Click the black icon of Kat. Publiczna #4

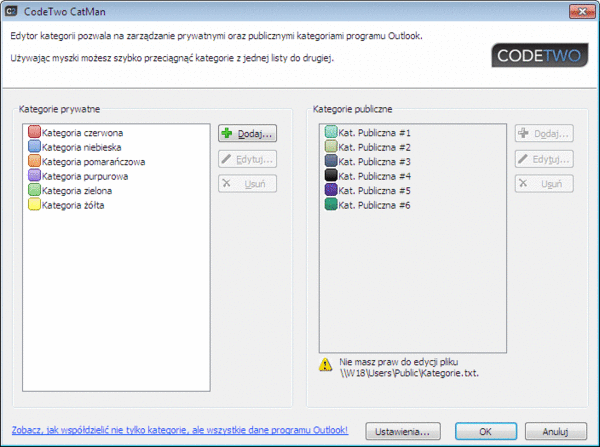click(x=331, y=176)
